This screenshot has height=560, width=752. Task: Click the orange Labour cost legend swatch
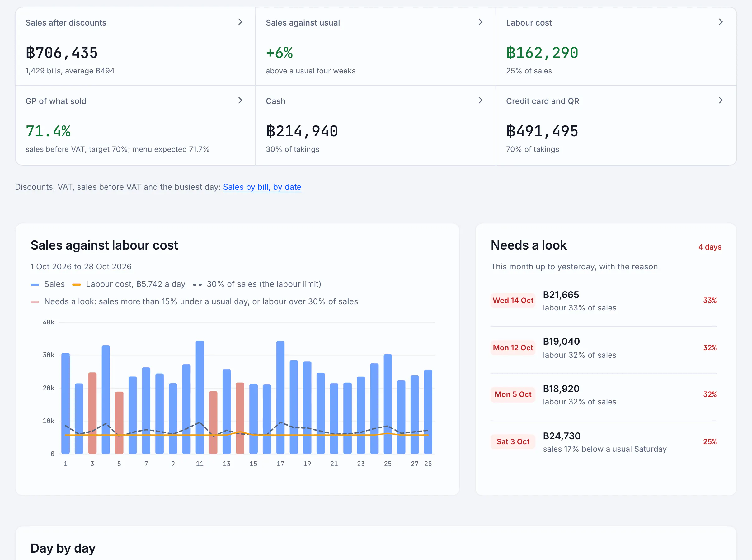[77, 284]
